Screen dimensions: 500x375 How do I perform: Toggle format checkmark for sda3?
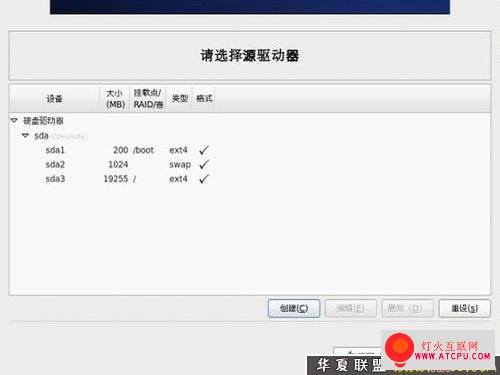pos(204,179)
